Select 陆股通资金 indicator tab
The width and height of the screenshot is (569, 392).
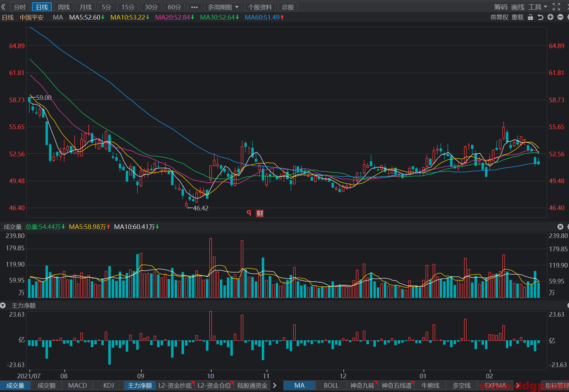252,385
